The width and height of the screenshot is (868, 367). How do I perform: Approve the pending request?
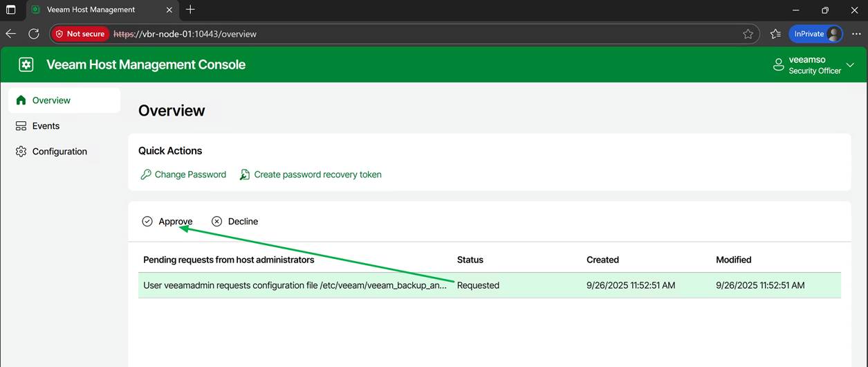click(167, 222)
